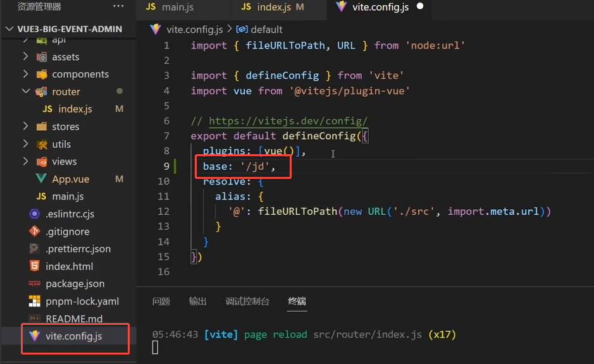Expand the components folder chevron
The height and width of the screenshot is (364, 594).
[25, 74]
